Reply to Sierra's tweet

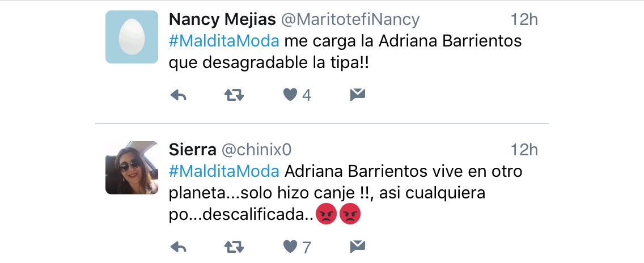click(x=179, y=247)
